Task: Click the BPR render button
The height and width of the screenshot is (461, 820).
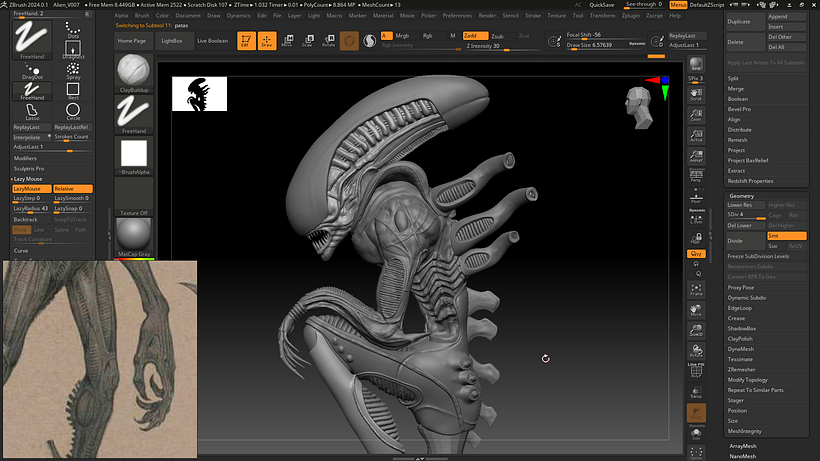Action: click(x=696, y=64)
